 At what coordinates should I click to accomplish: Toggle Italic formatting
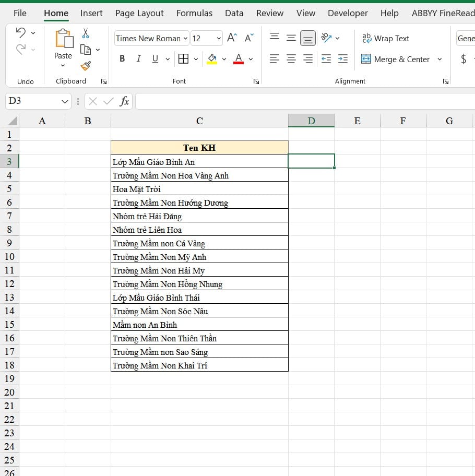pos(138,59)
